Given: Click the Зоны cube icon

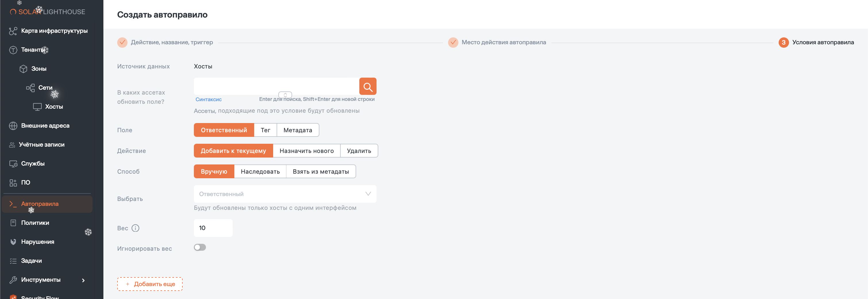Looking at the screenshot, I should point(23,69).
